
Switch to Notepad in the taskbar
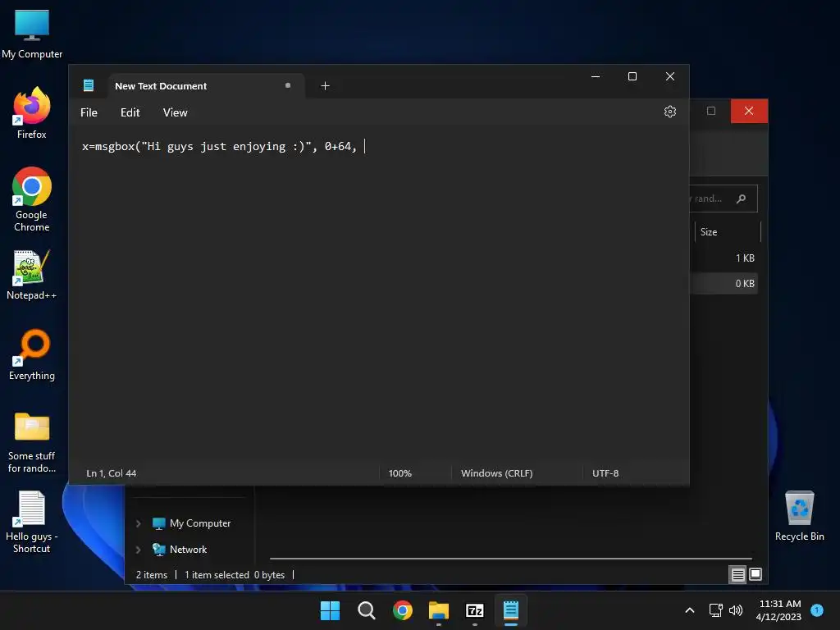click(x=511, y=610)
